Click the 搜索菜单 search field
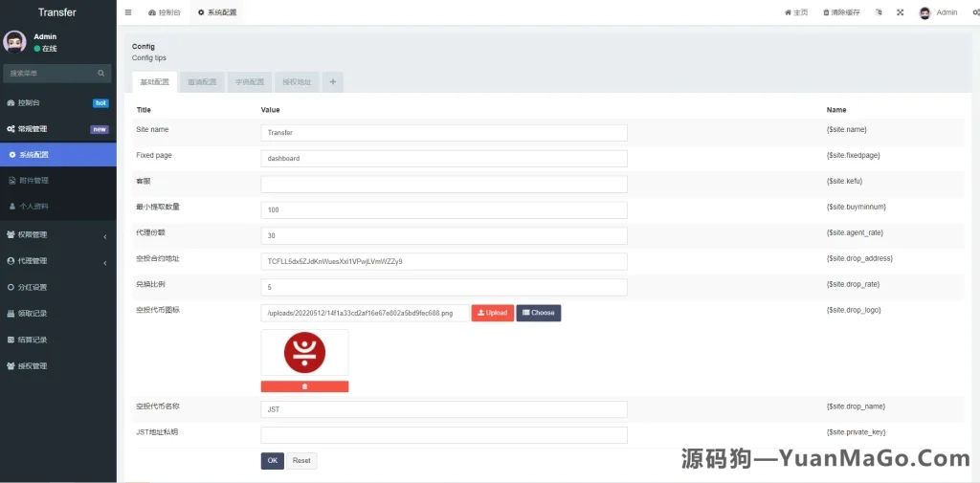The image size is (980, 483). tap(52, 73)
